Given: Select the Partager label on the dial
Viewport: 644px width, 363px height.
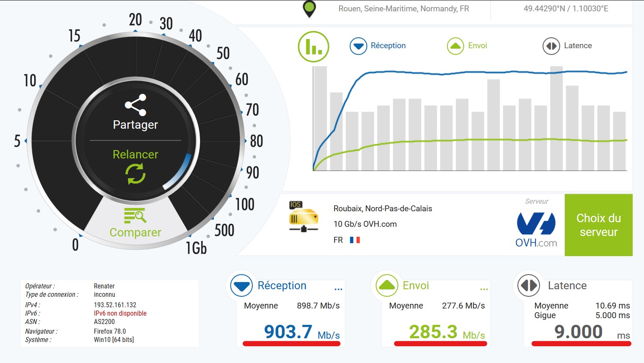Looking at the screenshot, I should coord(135,125).
